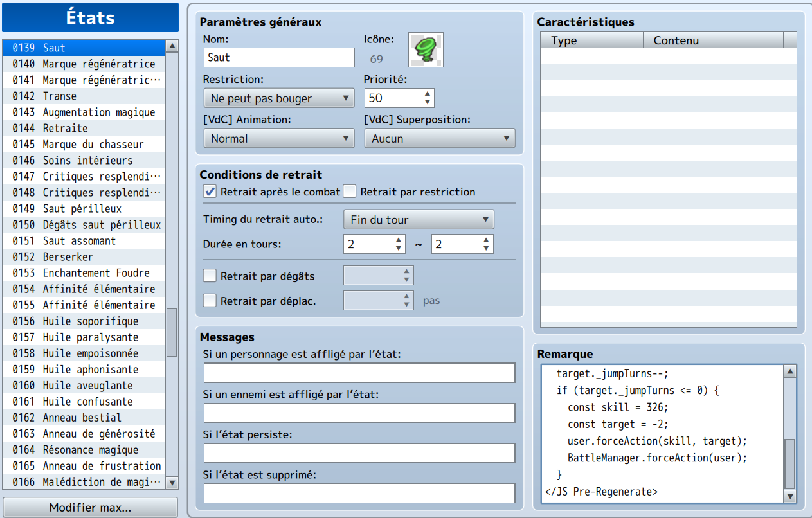Select state 0162 Anneau bestial
812x518 pixels.
point(84,417)
